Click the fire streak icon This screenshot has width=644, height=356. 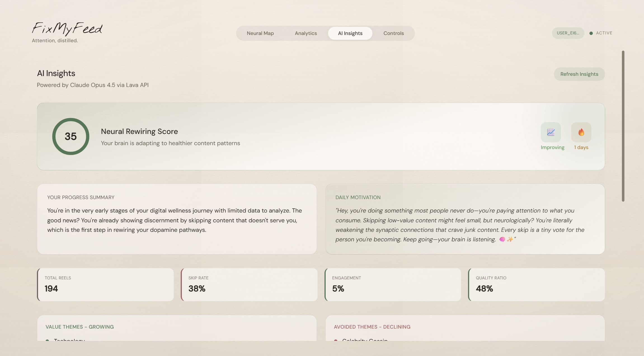(581, 132)
